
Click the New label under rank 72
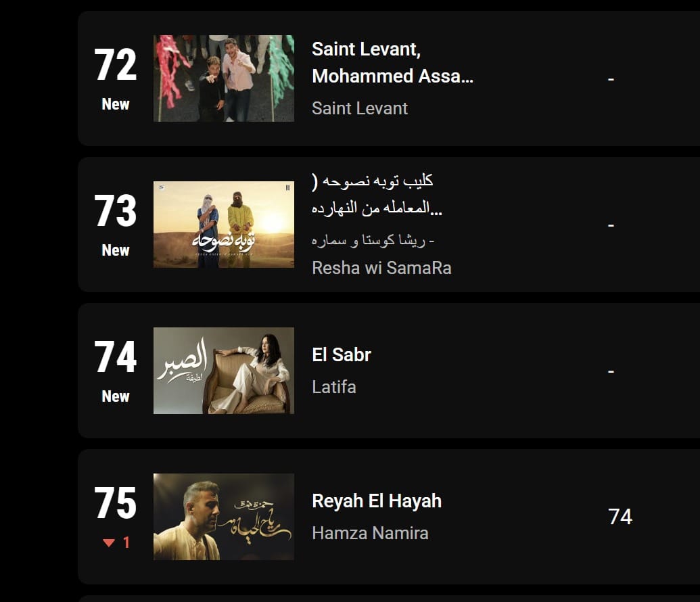116,104
